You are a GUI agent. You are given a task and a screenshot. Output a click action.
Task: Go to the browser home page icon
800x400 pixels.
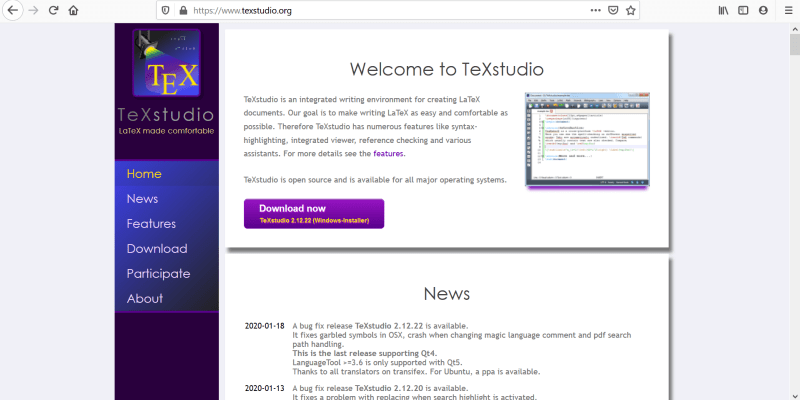(x=74, y=10)
